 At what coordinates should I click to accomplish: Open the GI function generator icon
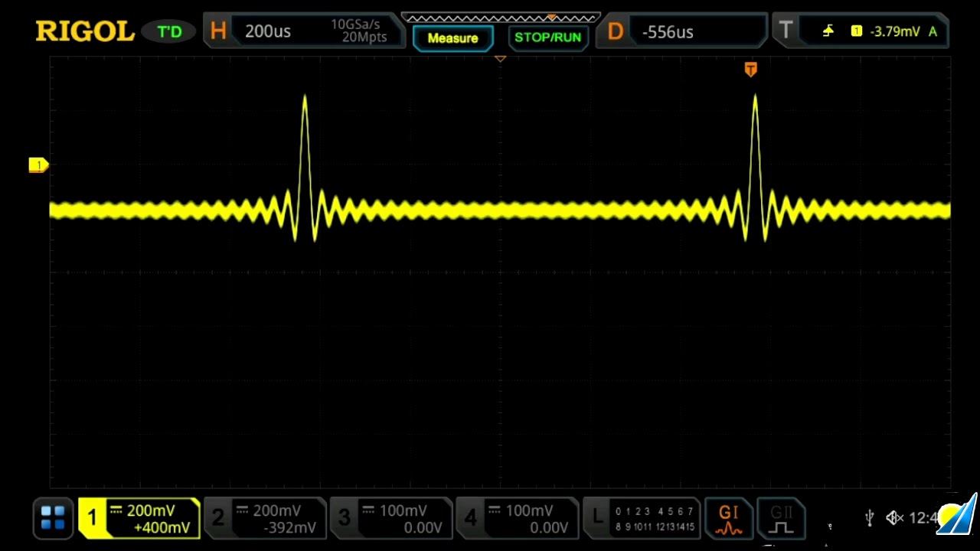[x=728, y=518]
